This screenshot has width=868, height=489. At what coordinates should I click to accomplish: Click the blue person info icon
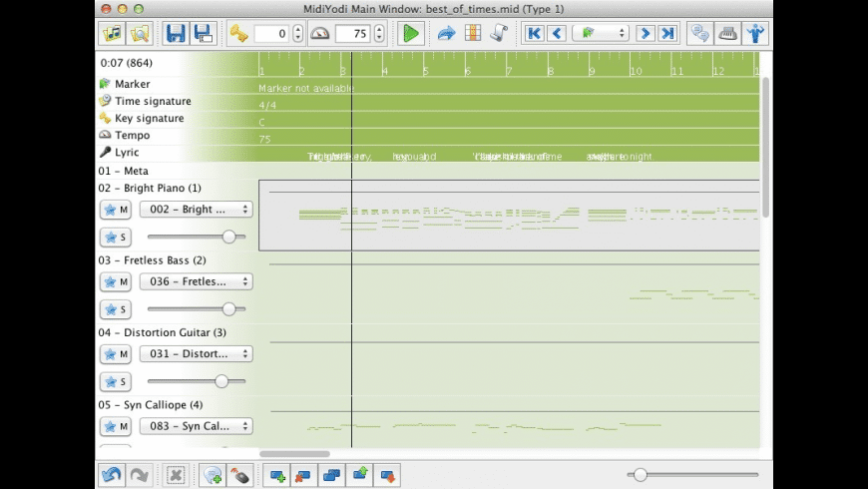tap(755, 33)
